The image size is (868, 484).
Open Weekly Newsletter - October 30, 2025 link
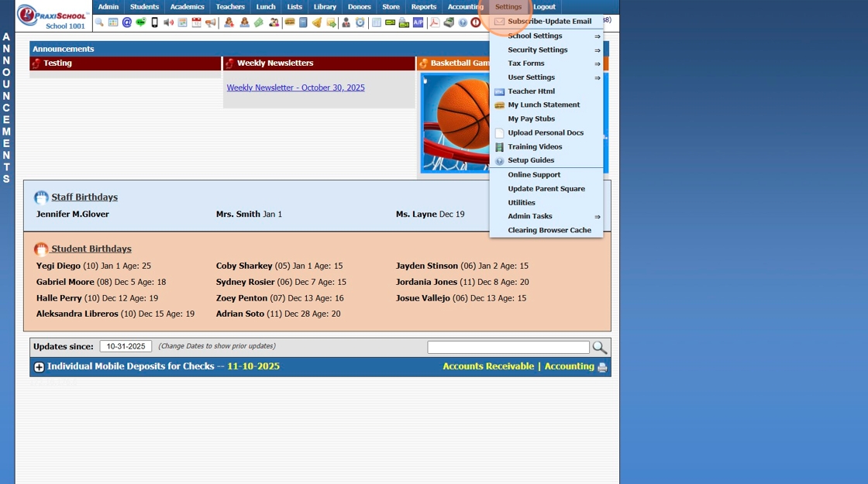pos(295,88)
